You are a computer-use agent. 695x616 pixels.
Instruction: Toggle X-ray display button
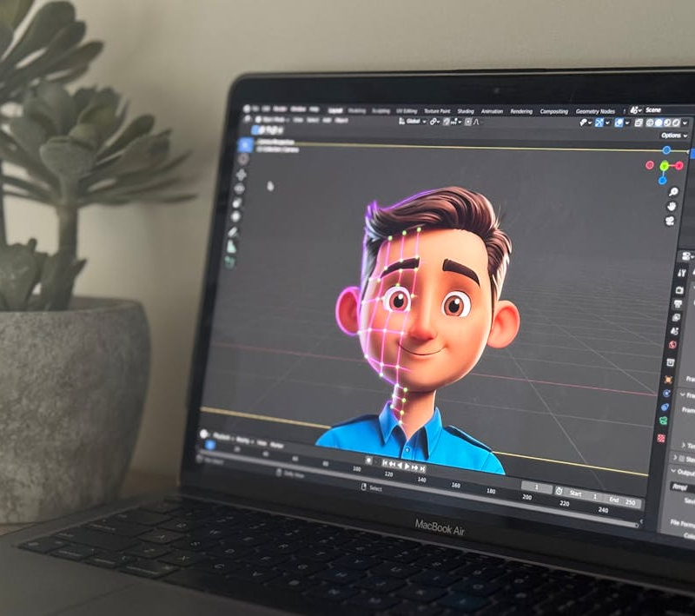[x=639, y=123]
